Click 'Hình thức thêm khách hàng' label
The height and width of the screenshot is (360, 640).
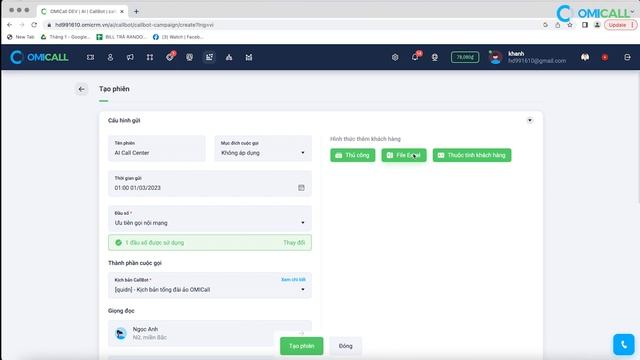click(x=365, y=139)
